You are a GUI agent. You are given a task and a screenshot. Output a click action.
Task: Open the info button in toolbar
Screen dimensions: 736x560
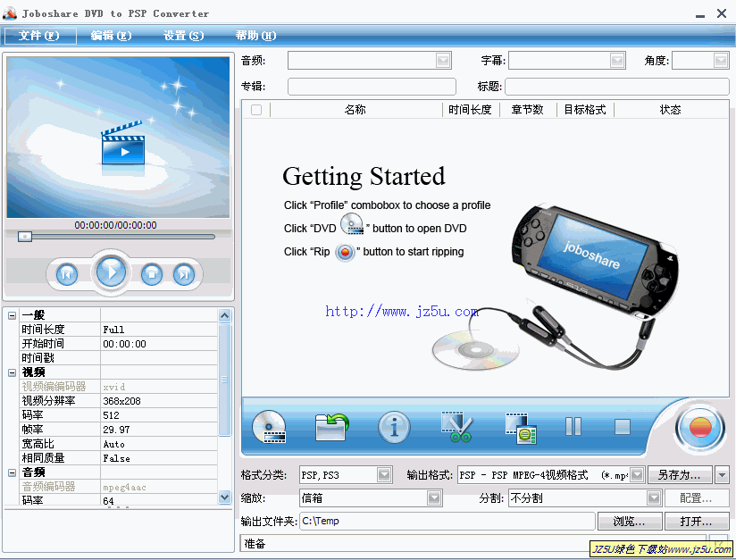pyautogui.click(x=394, y=427)
